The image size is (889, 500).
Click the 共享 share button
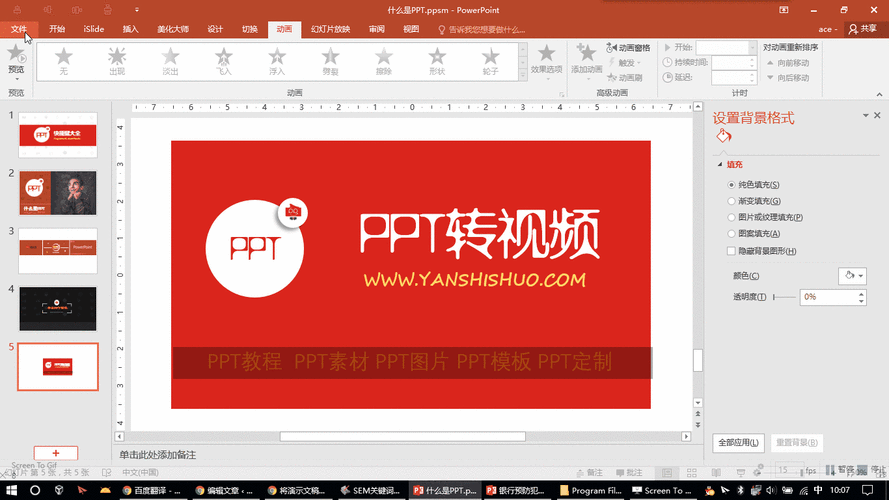(863, 29)
